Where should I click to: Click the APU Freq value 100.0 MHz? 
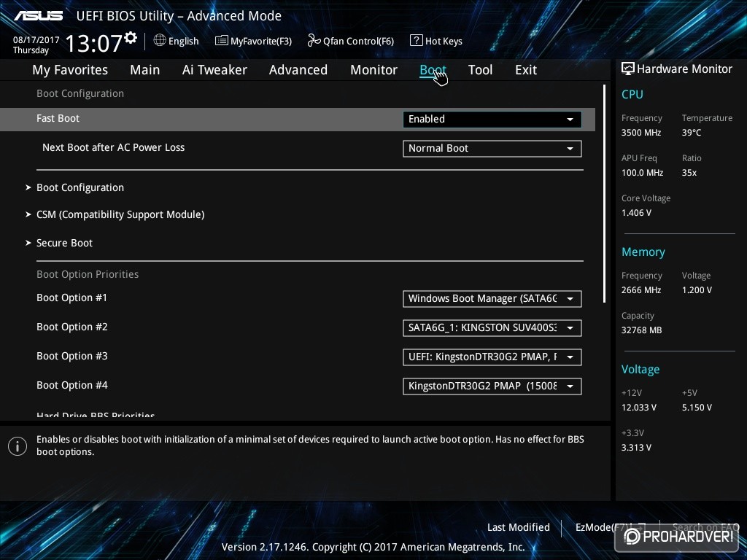(x=642, y=173)
